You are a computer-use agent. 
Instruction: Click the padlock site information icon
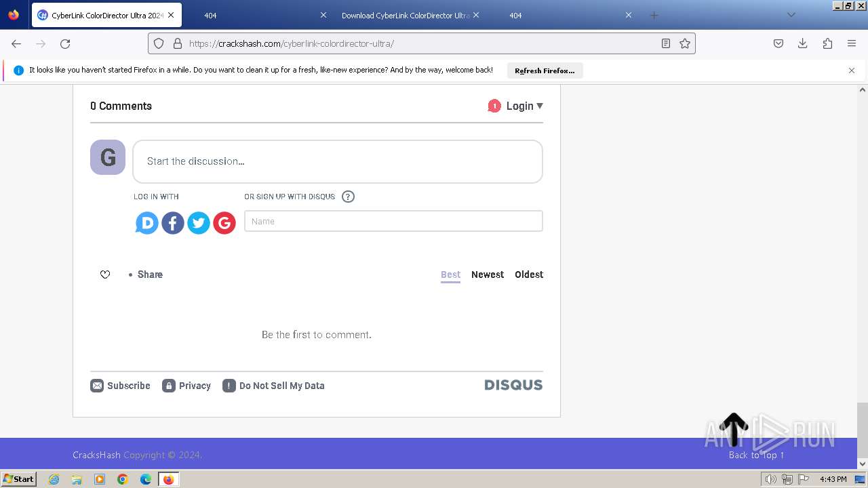coord(178,43)
